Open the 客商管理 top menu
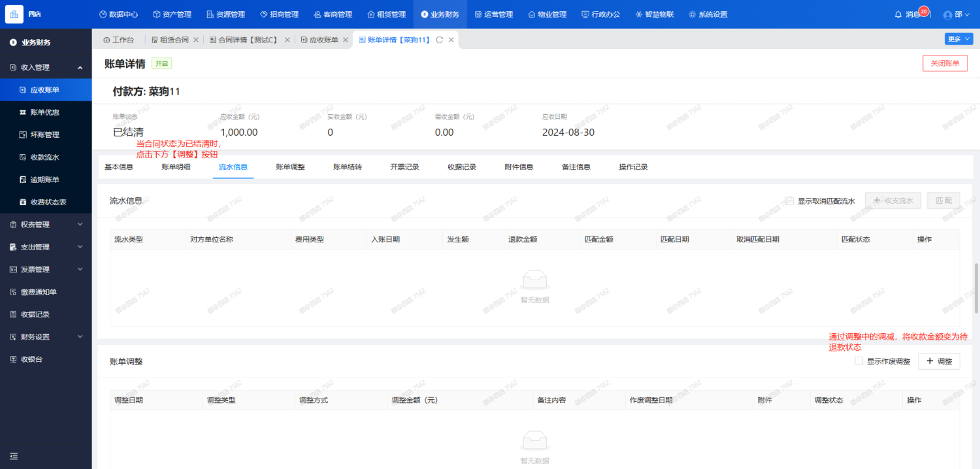 [x=333, y=14]
